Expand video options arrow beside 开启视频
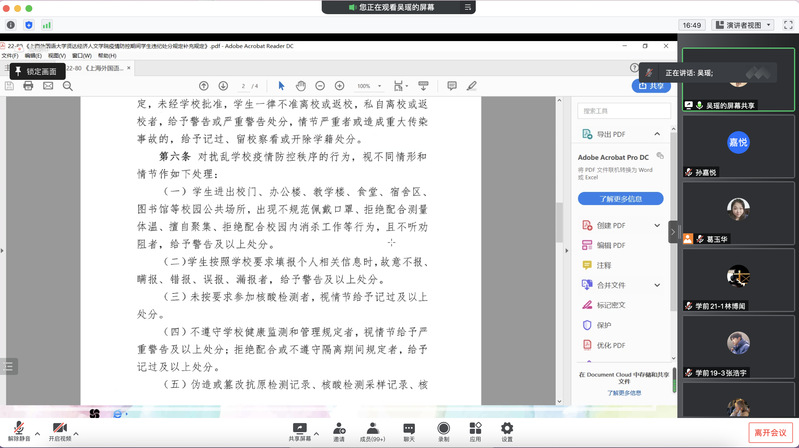The height and width of the screenshot is (448, 799). pos(76,434)
